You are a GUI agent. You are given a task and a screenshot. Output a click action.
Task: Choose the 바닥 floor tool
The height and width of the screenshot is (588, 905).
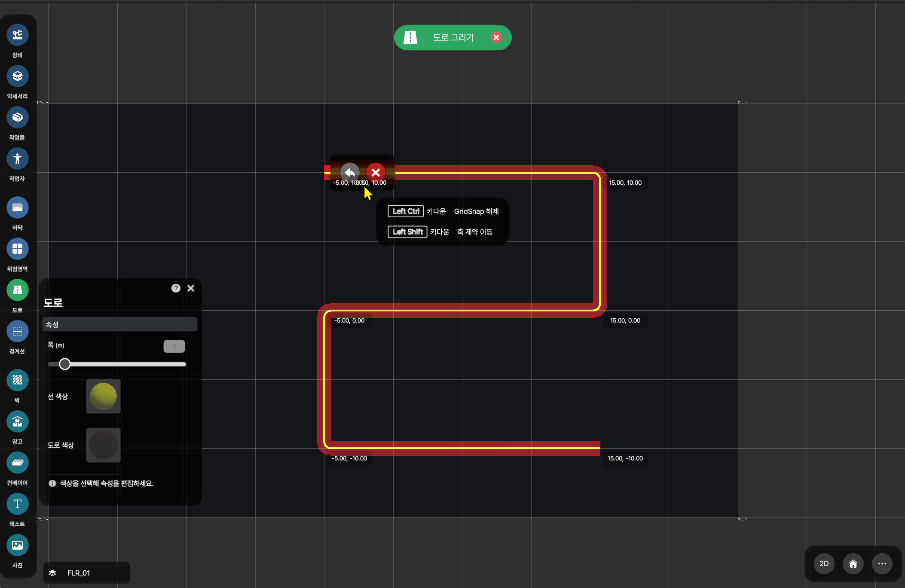point(17,208)
